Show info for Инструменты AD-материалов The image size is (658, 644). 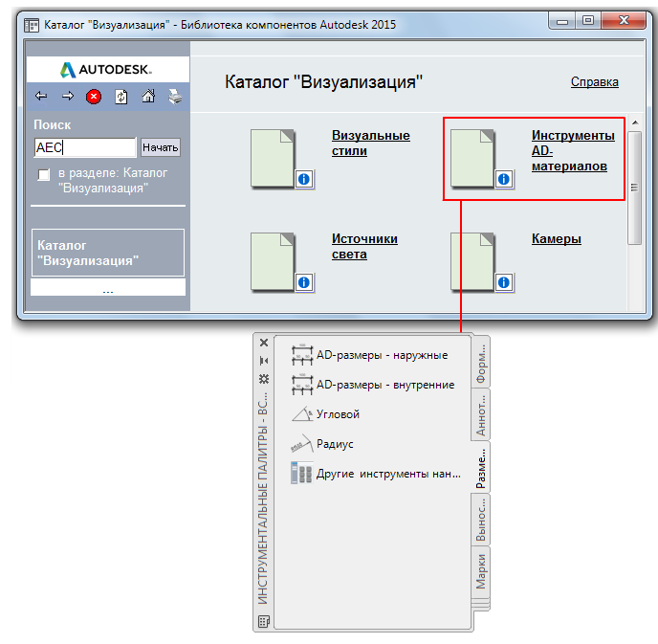[x=504, y=179]
